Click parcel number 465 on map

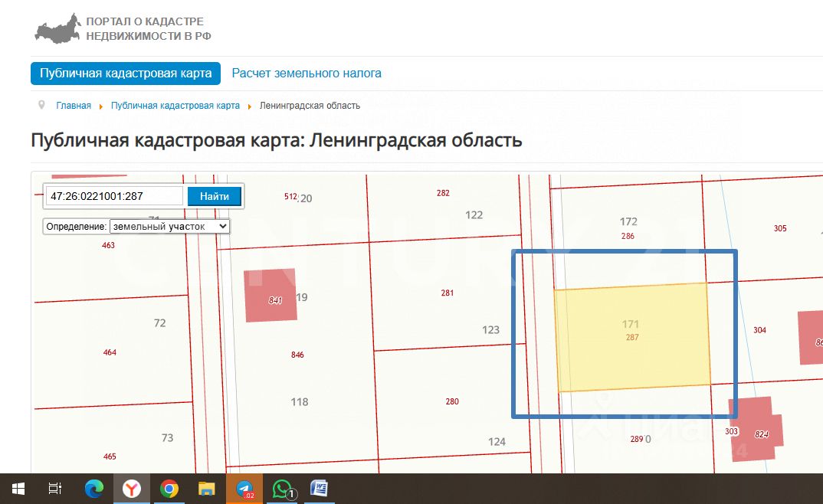[x=110, y=457]
